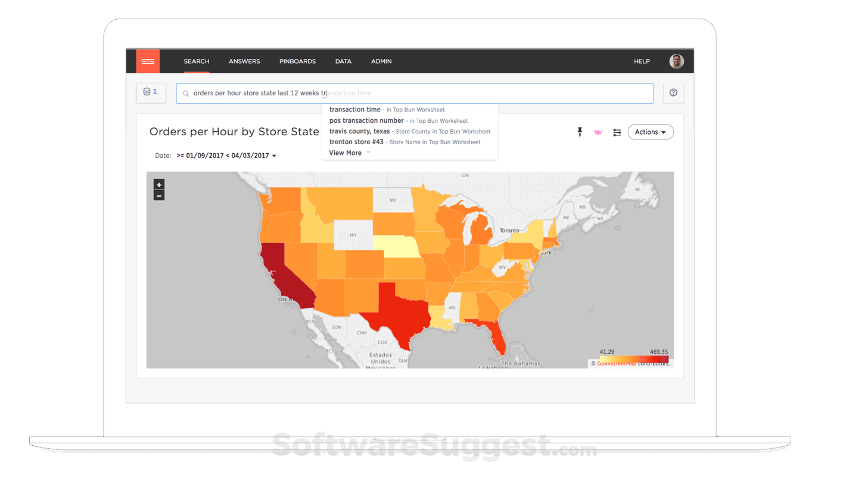
Task: Open the search help question mark icon
Action: (673, 93)
